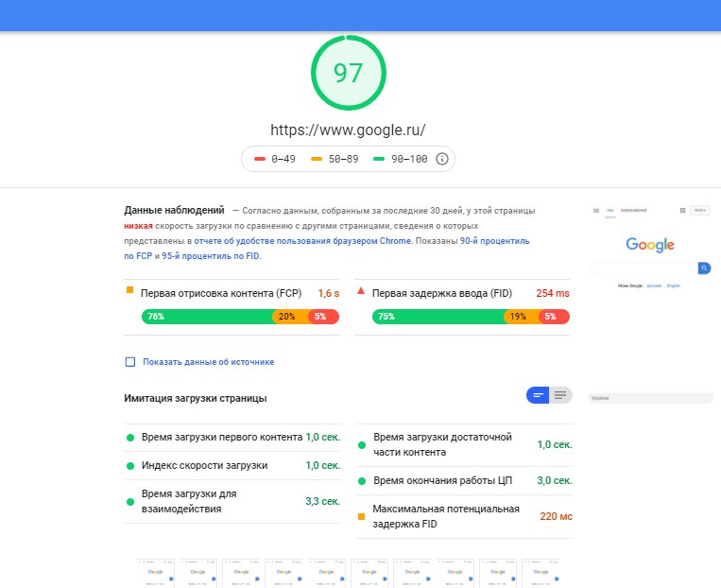
Task: Click the first filmstrip thumbnail
Action: [156, 573]
